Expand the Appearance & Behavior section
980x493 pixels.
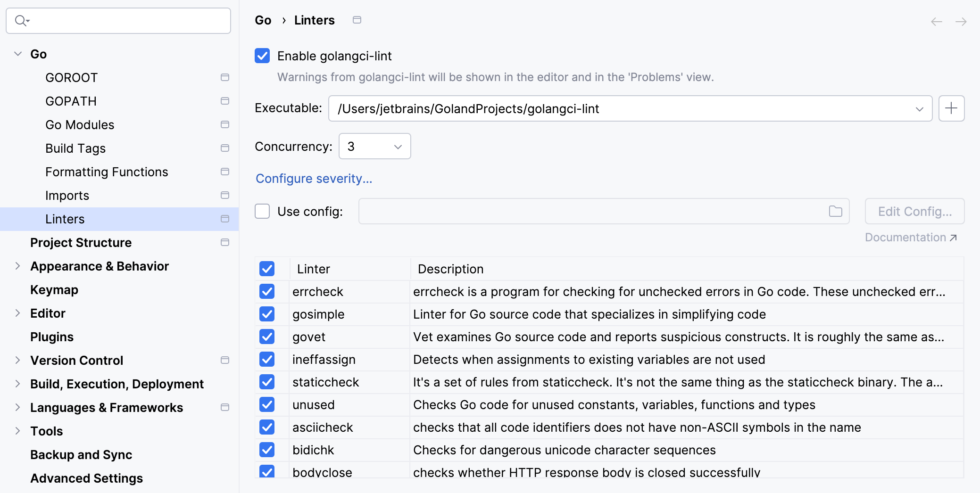17,266
